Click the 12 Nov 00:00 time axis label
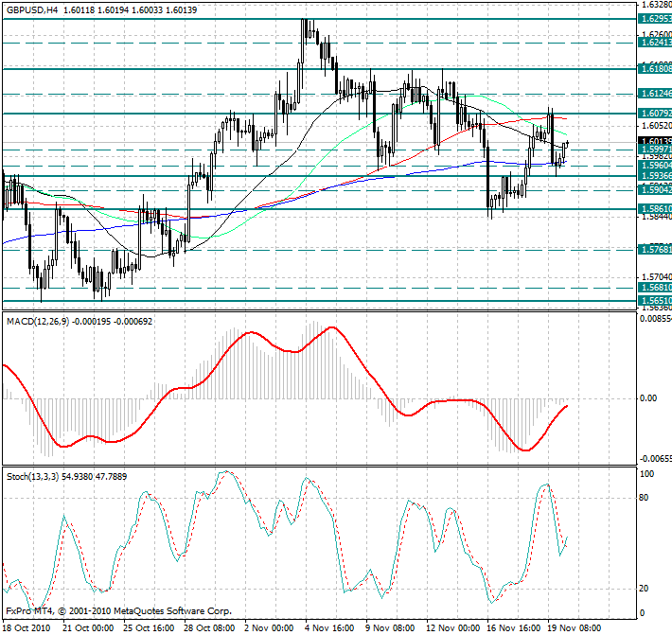The image size is (672, 635). (x=452, y=628)
